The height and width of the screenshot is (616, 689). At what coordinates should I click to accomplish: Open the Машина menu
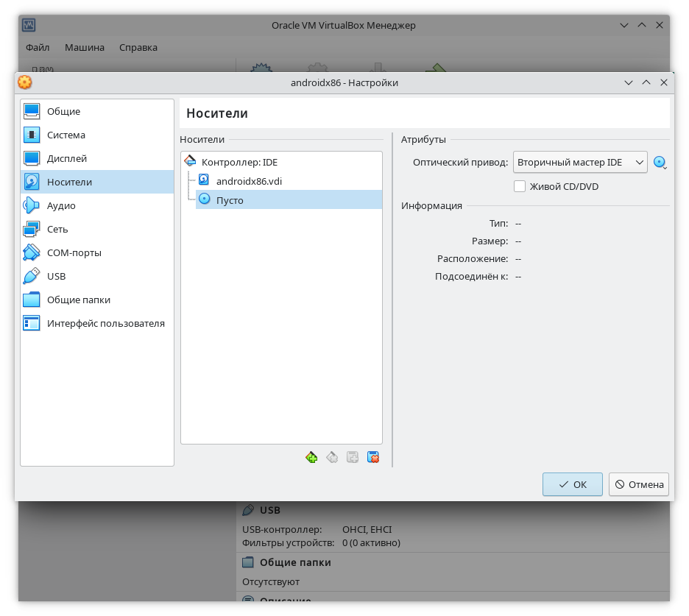pos(85,47)
